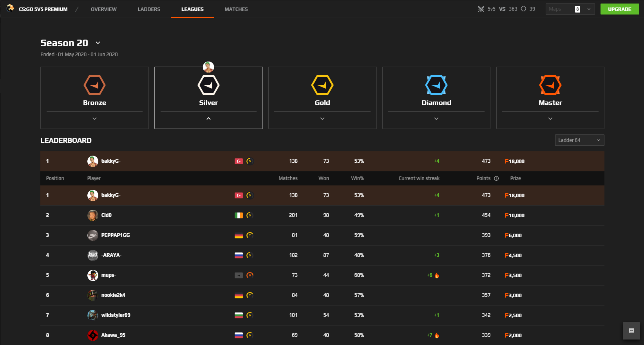Expand the Diamond league card
Viewport: 644px width, 345px height.
[x=436, y=118]
